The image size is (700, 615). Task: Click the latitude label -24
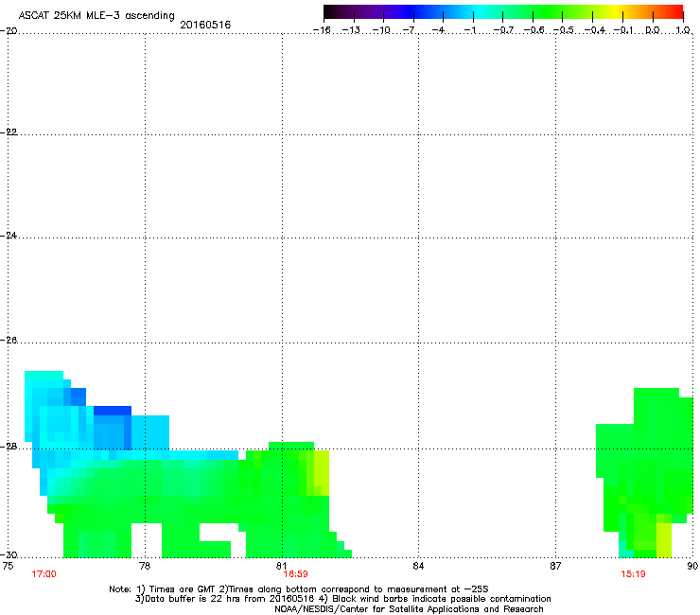click(x=9, y=236)
